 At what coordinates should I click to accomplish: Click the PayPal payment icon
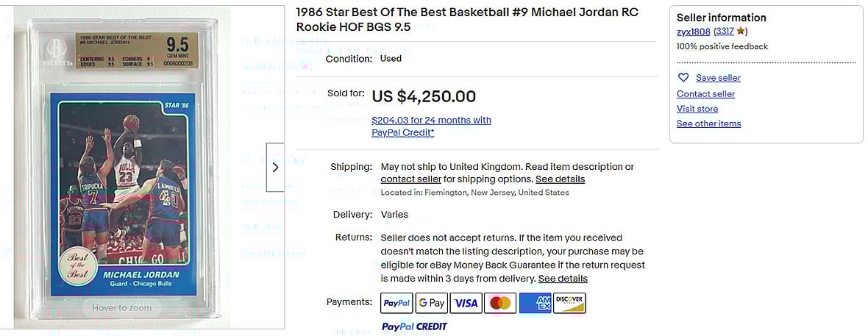(396, 303)
